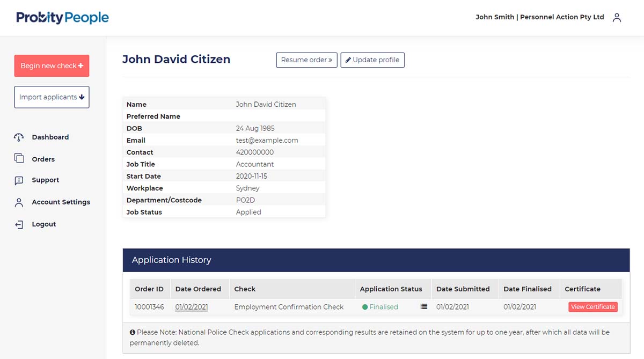Click the green Finalised status indicator
Viewport: 644px width, 359px height.
[x=380, y=307]
